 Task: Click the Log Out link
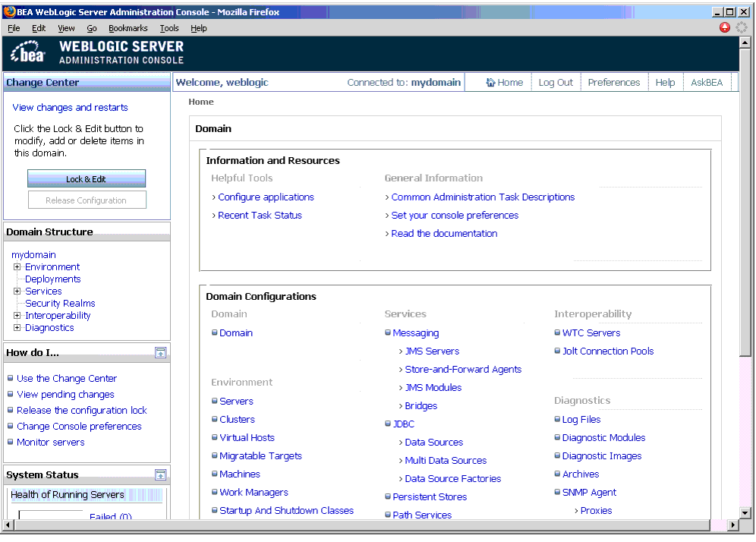556,83
